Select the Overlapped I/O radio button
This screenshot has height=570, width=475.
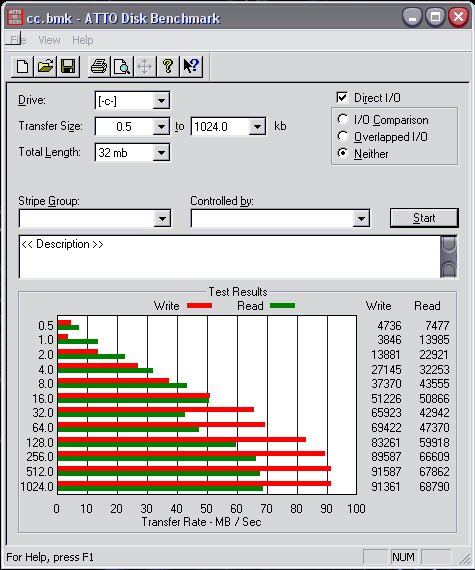coord(342,136)
